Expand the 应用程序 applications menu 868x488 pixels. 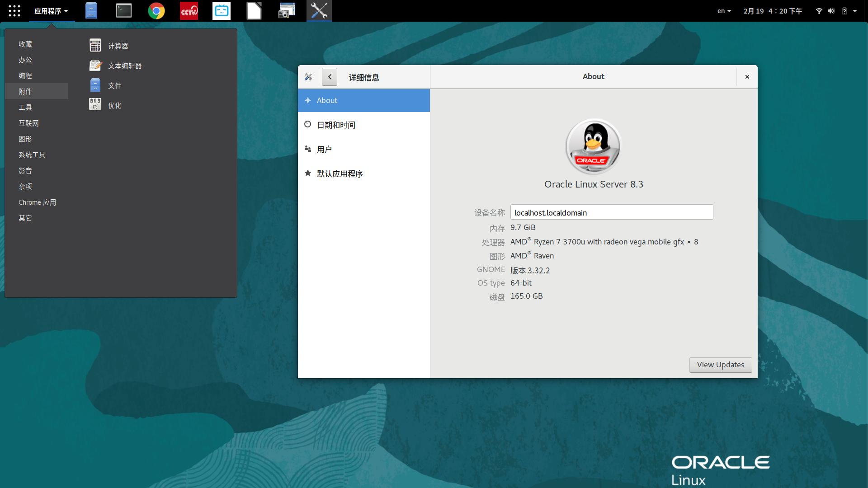[x=51, y=11]
